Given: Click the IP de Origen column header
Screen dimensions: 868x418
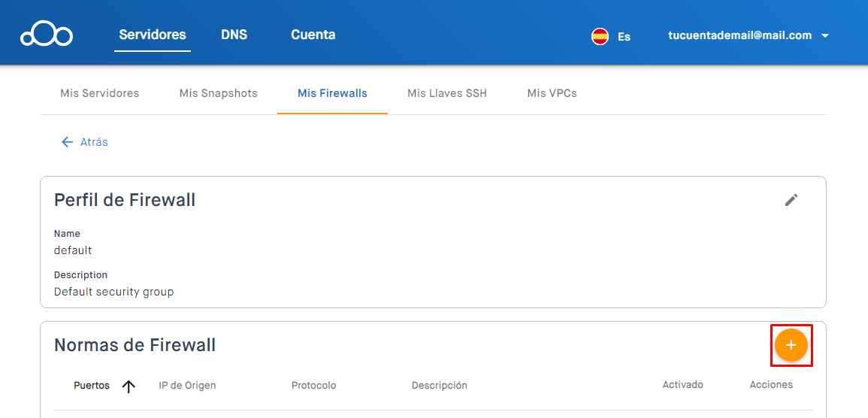Looking at the screenshot, I should coord(187,386).
